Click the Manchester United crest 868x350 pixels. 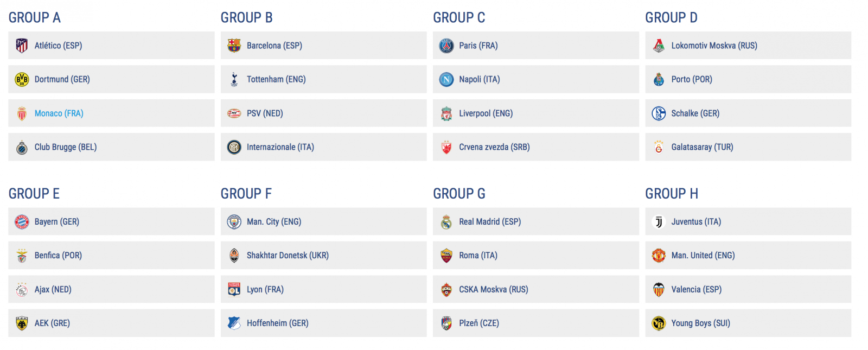pyautogui.click(x=659, y=256)
